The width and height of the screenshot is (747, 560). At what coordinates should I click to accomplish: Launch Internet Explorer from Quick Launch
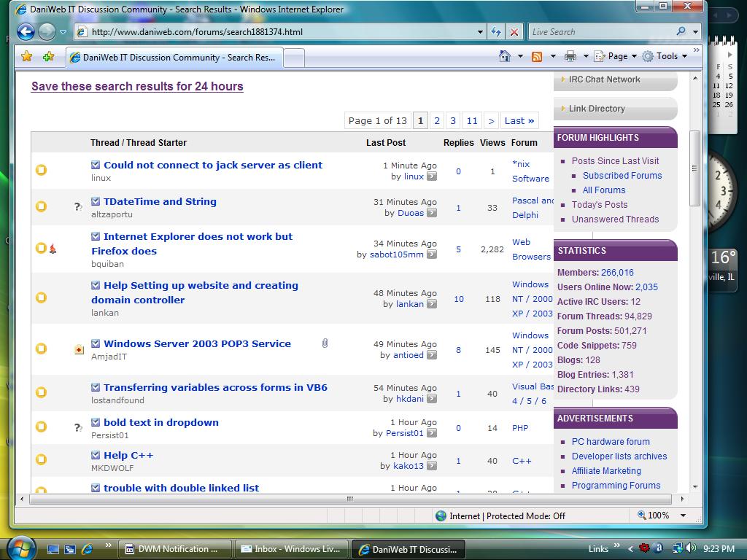[x=88, y=549]
